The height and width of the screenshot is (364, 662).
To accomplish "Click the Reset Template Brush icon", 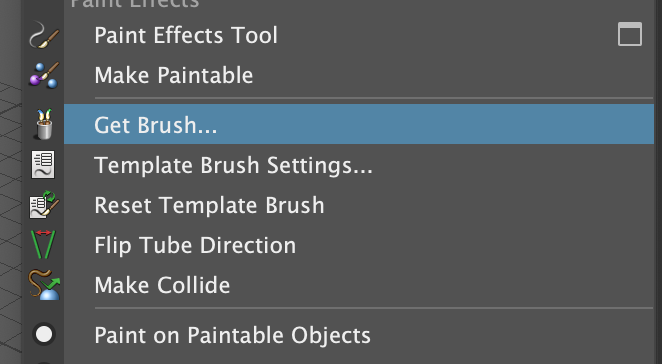I will 44,205.
